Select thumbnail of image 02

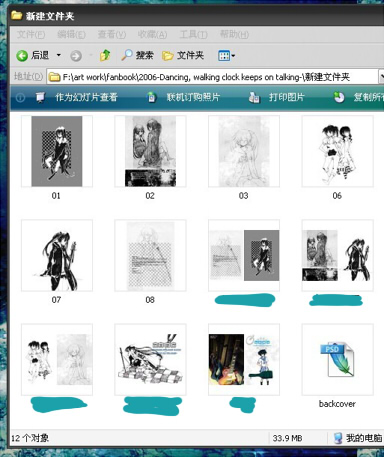150,151
